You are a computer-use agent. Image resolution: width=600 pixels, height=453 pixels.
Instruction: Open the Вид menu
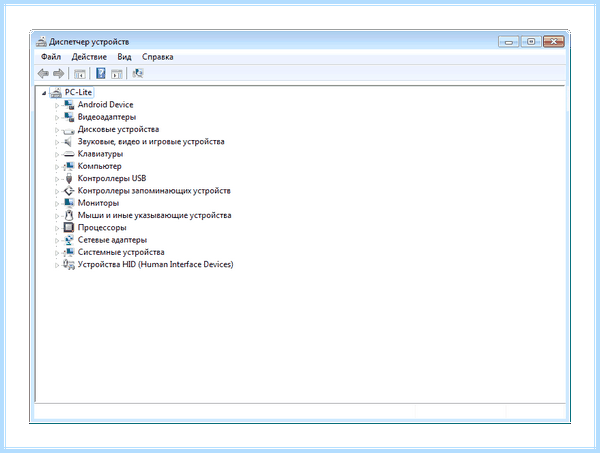point(124,57)
